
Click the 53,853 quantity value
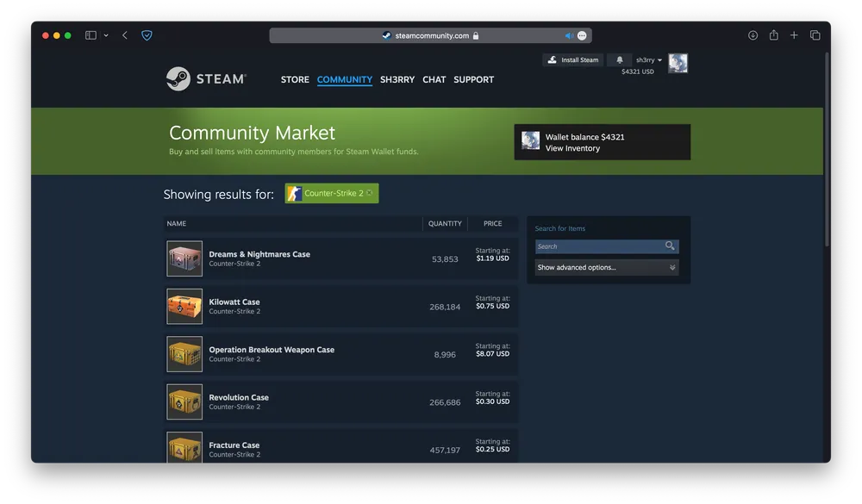[445, 258]
